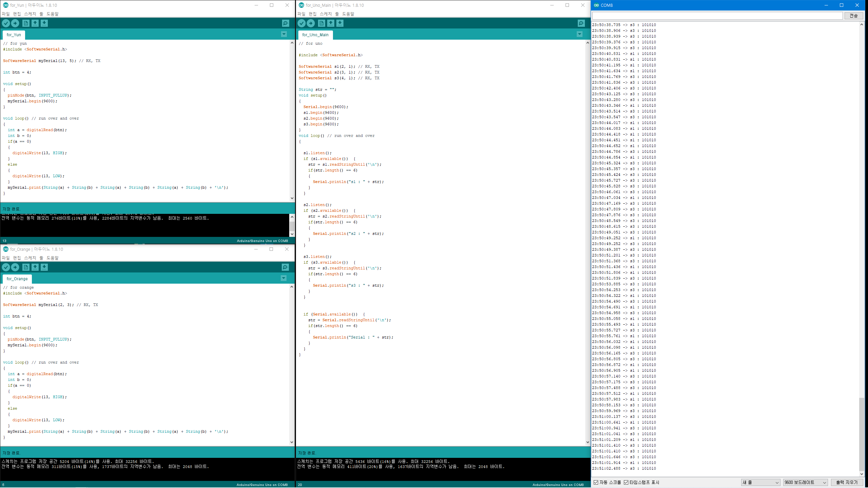Viewport: 868px width, 488px height.
Task: Click the COM8 serial input text field
Action: click(717, 16)
